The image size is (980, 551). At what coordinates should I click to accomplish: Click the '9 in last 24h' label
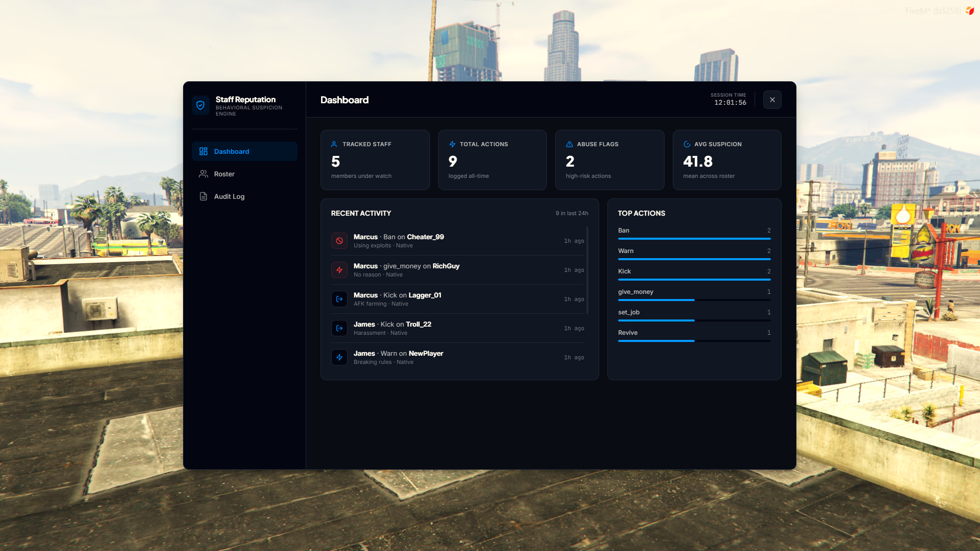[x=572, y=213]
